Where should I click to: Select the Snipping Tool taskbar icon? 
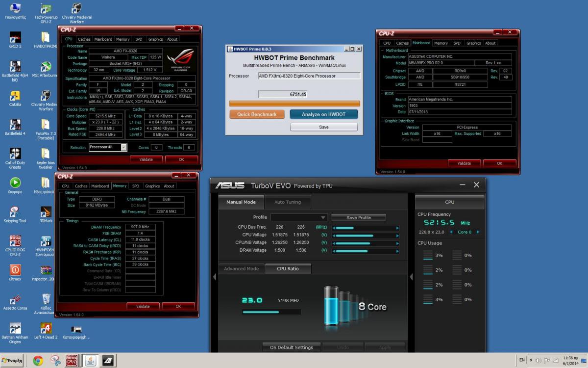pos(55,361)
